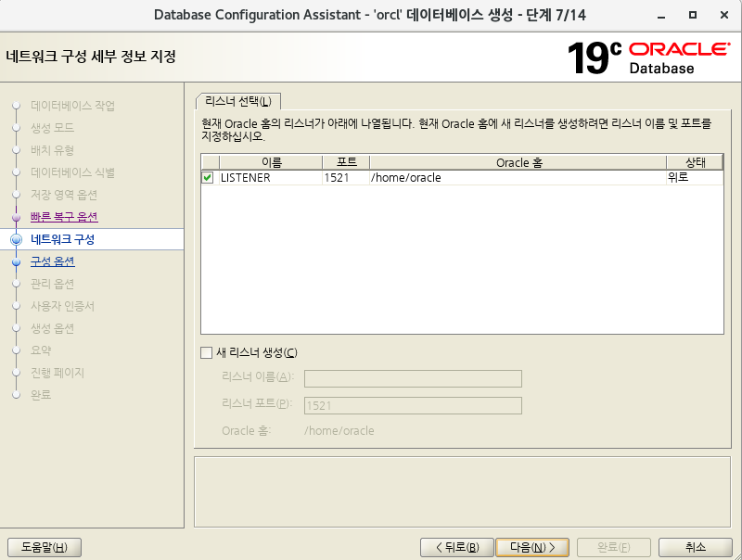Click the 생성 옵션 step

52,328
